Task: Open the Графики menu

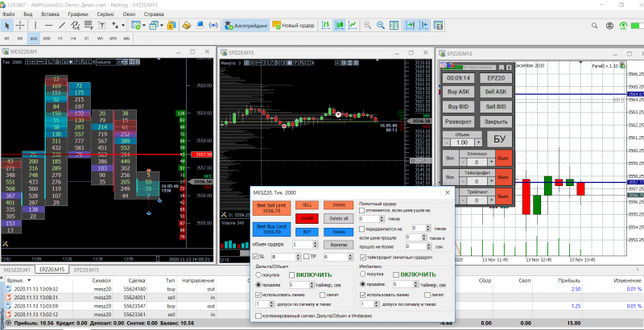Action: pos(78,14)
